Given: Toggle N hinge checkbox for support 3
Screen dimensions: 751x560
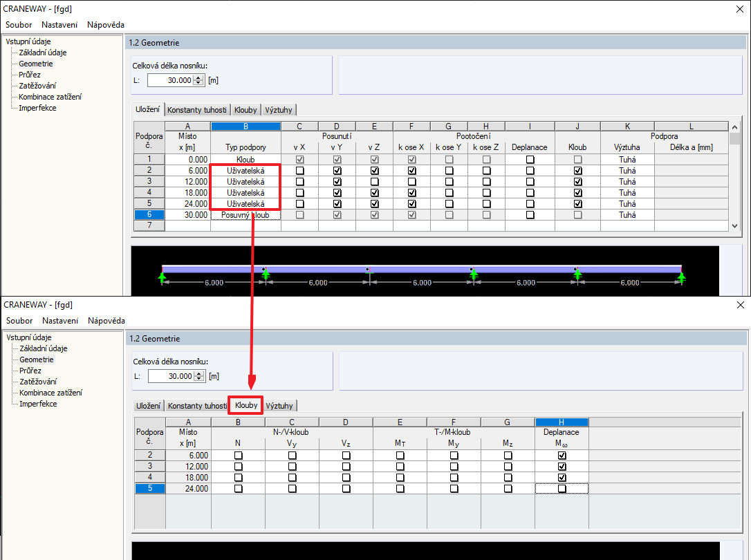Looking at the screenshot, I should (x=238, y=466).
